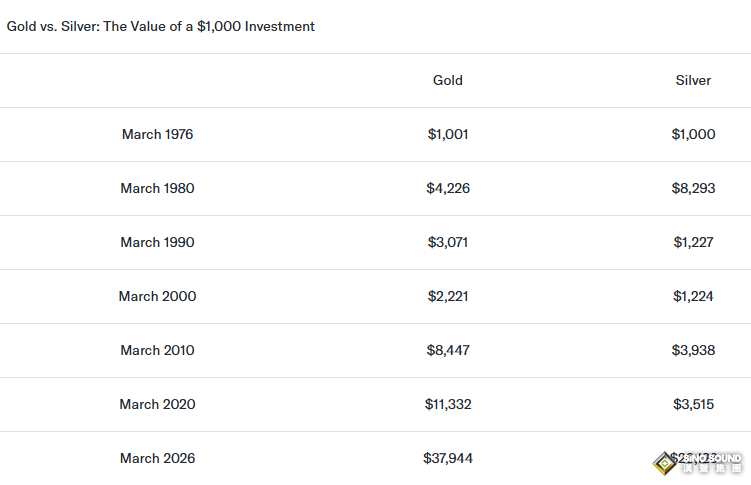The width and height of the screenshot is (751, 485).
Task: Click the March 2026 row label
Action: point(157,458)
